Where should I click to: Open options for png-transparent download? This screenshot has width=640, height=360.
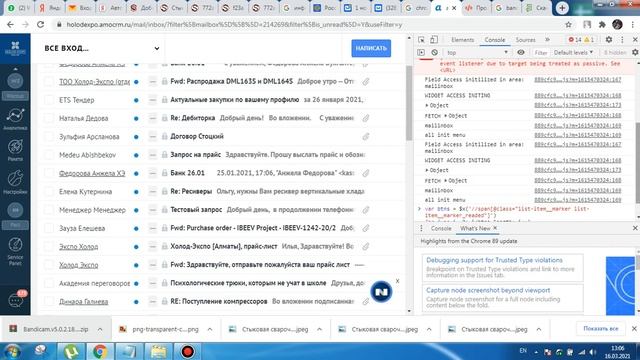210,329
